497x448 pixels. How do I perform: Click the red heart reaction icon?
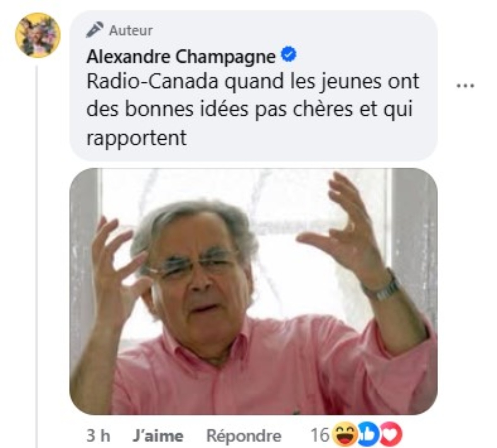[x=391, y=434]
